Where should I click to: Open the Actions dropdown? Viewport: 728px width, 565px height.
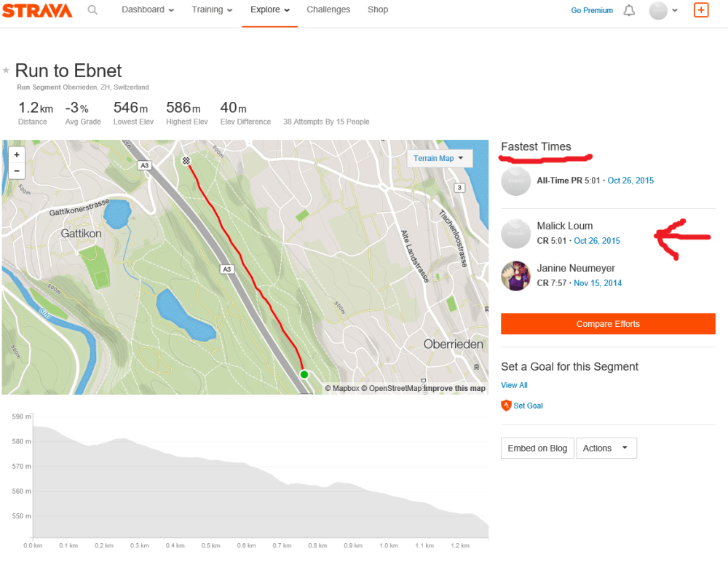pos(606,448)
